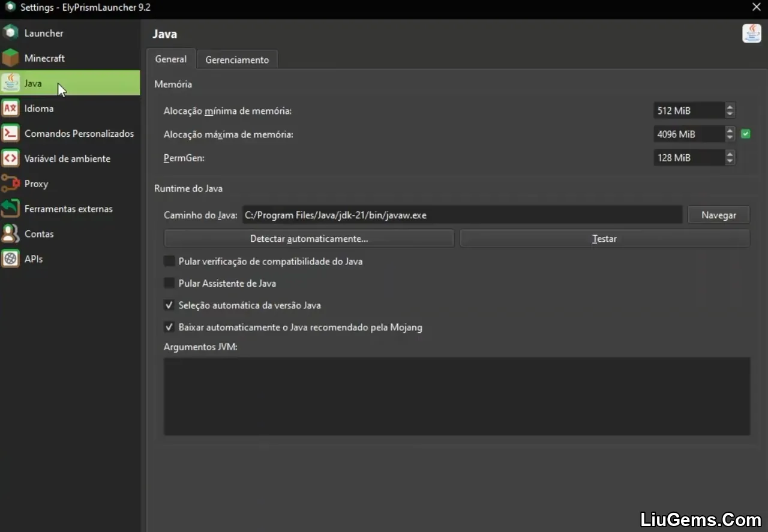Click the green memory status indicator
This screenshot has height=532, width=768.
click(x=746, y=134)
